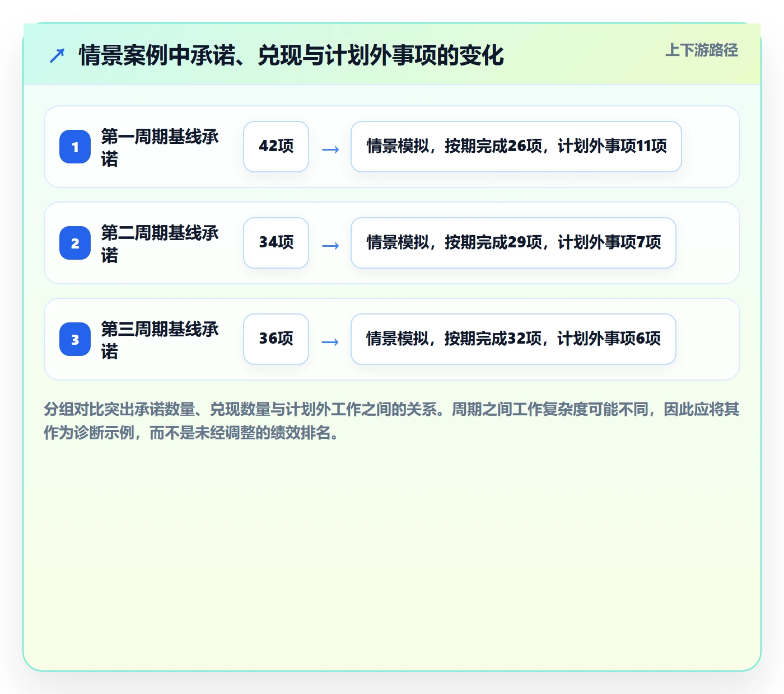Select the 第三周期基线承诺 label
The width and height of the screenshot is (784, 694).
(x=160, y=340)
